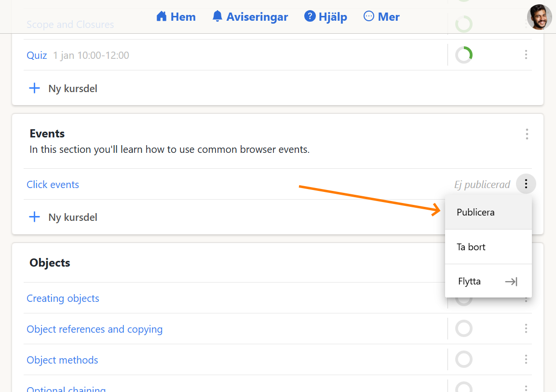Viewport: 556px width, 392px height.
Task: Close the Click events options menu button
Action: 526,184
